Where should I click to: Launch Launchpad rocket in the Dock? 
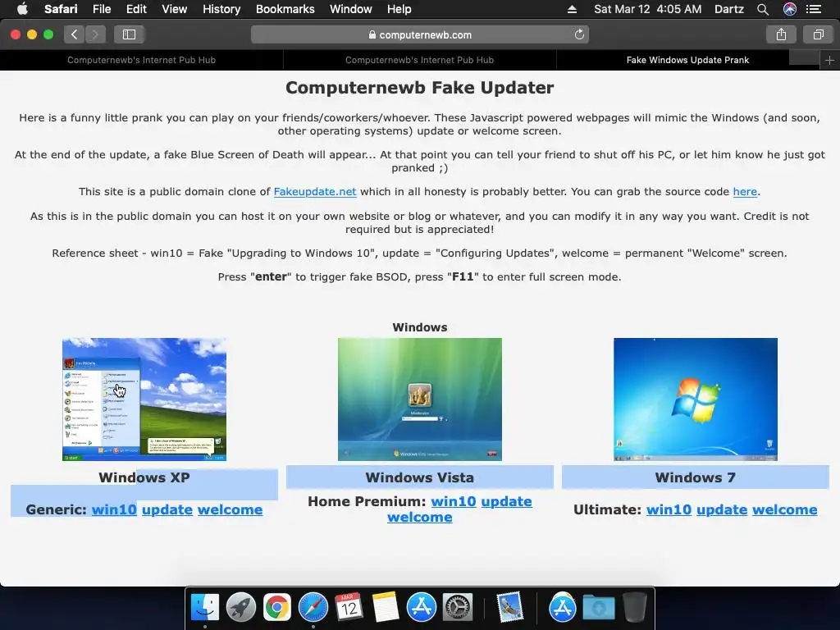[x=241, y=608]
